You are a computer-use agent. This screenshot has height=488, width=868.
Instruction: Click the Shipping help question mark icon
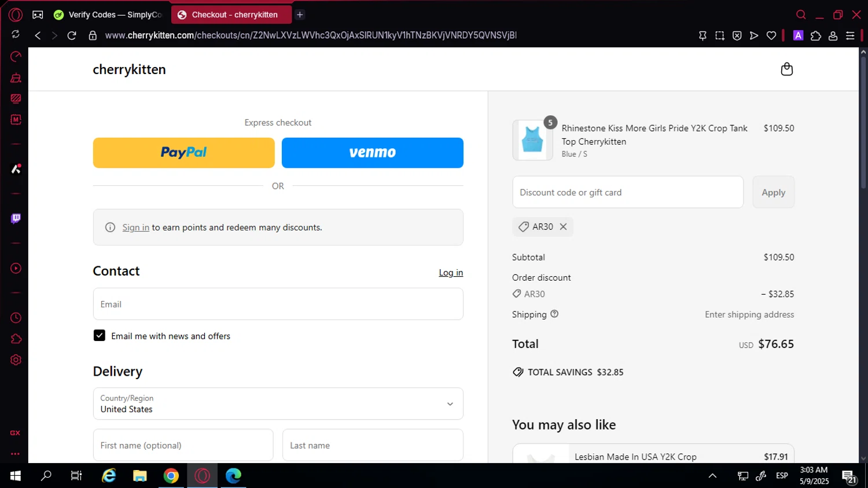point(554,314)
